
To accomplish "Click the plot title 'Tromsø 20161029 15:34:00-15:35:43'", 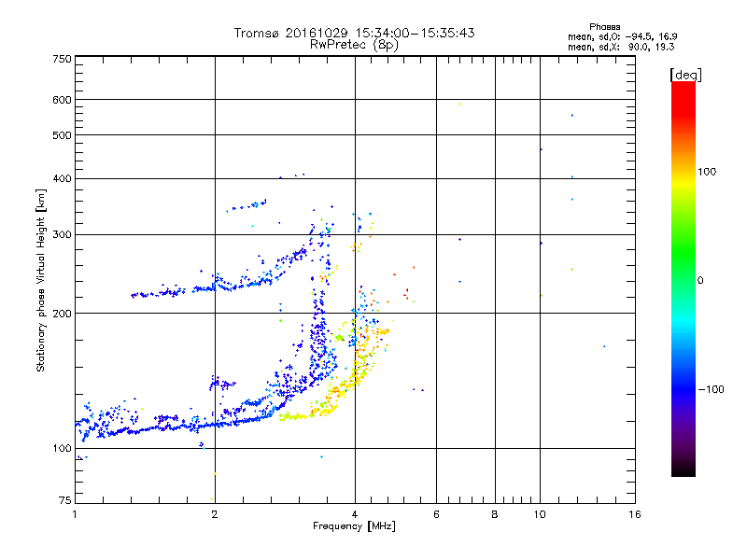I will click(x=354, y=33).
